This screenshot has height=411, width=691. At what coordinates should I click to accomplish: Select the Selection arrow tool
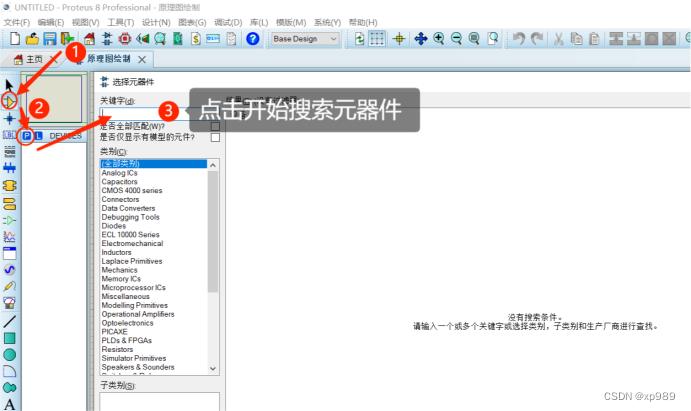point(9,85)
